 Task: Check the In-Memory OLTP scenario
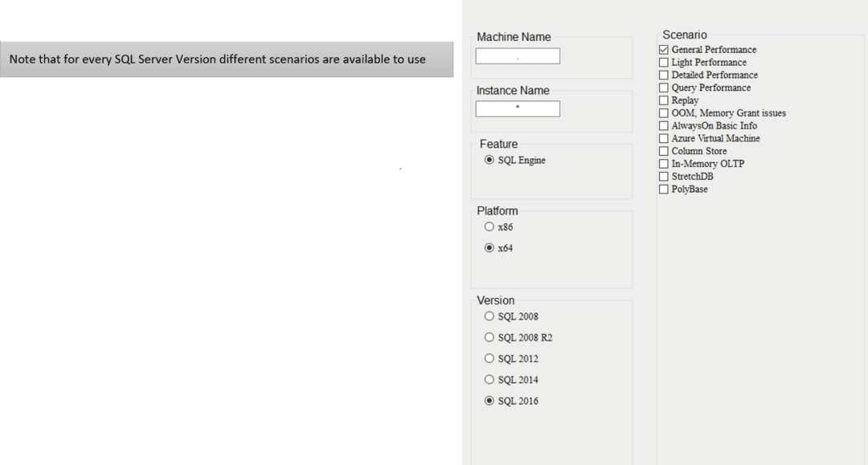pos(664,164)
